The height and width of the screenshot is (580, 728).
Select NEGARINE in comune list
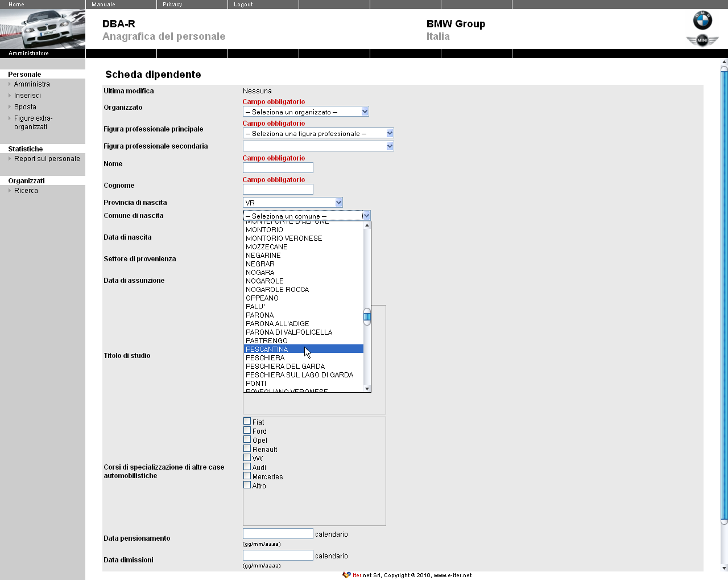(304, 256)
